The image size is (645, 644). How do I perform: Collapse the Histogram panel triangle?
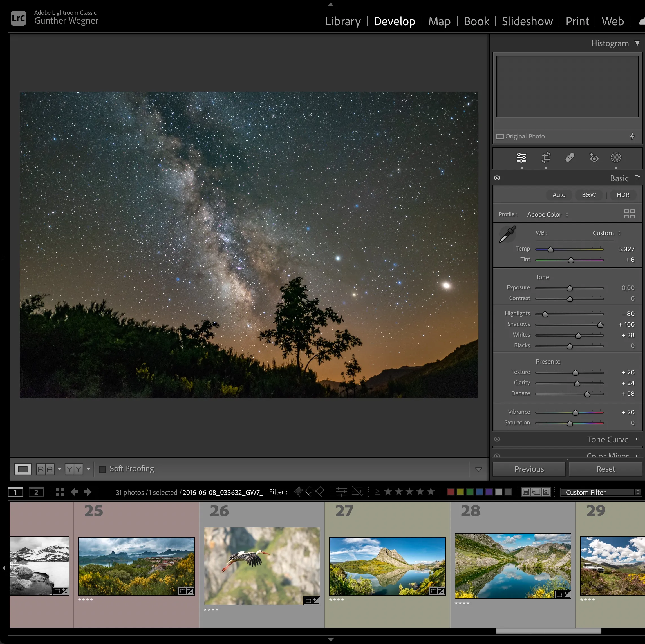[637, 43]
